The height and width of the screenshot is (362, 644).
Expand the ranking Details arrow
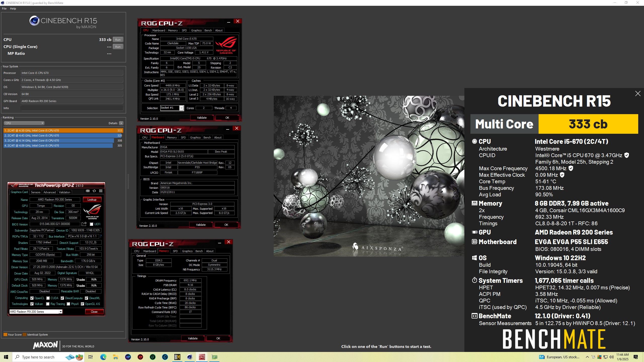[121, 123]
